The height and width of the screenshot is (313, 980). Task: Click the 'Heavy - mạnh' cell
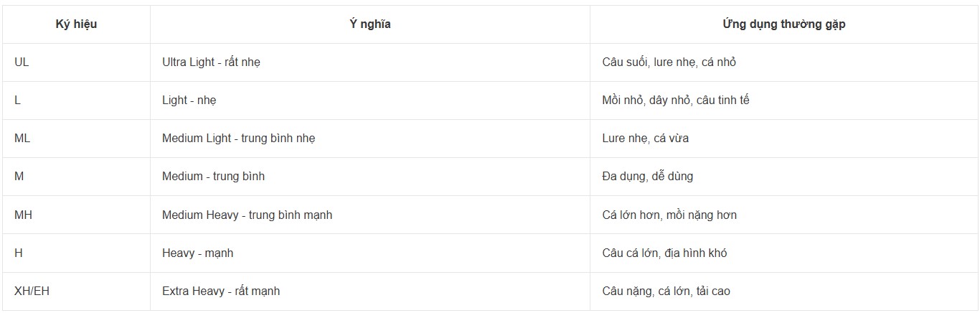370,253
